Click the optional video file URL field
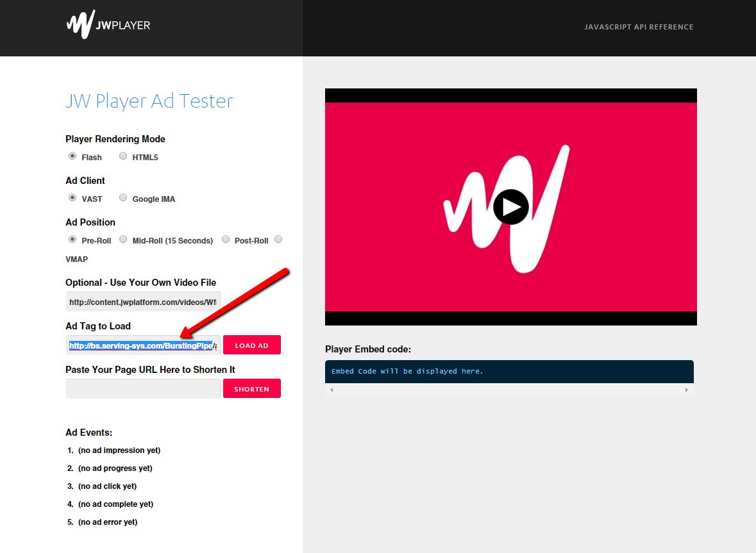This screenshot has width=756, height=553. tap(142, 301)
